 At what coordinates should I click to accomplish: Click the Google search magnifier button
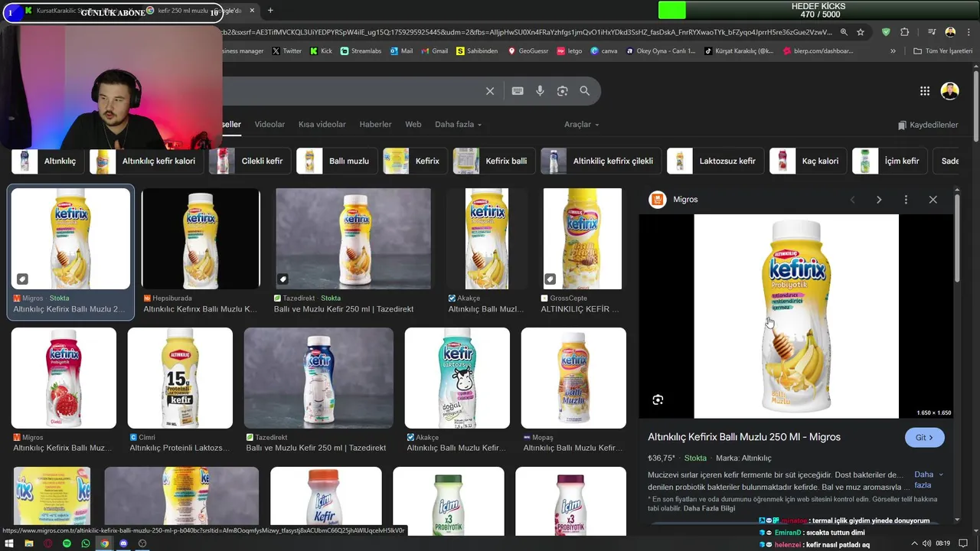pyautogui.click(x=585, y=91)
